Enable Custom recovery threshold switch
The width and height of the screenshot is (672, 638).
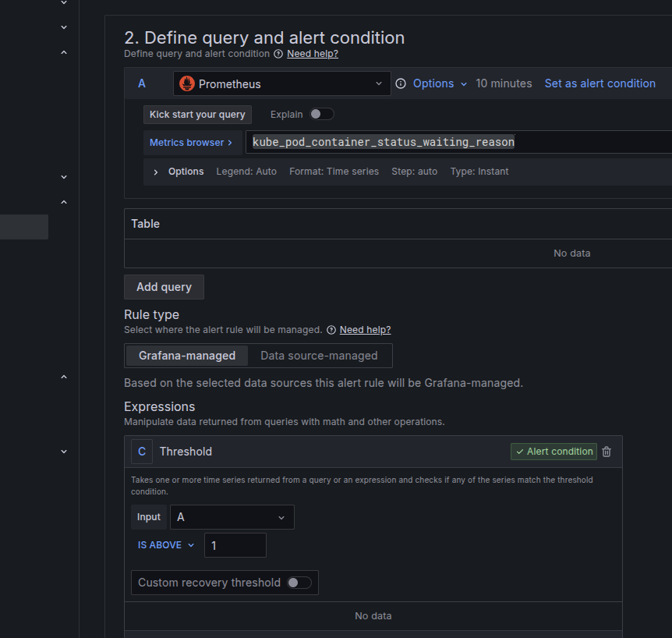299,583
